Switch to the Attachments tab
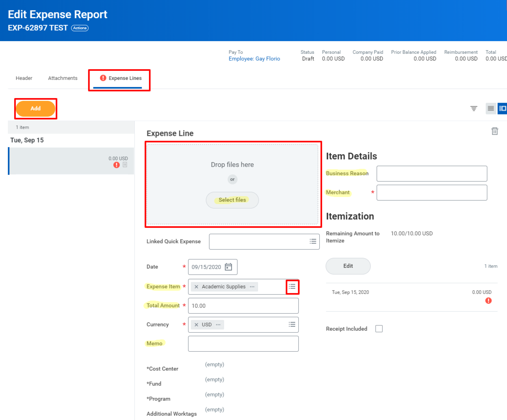The height and width of the screenshot is (420, 507). [x=63, y=78]
